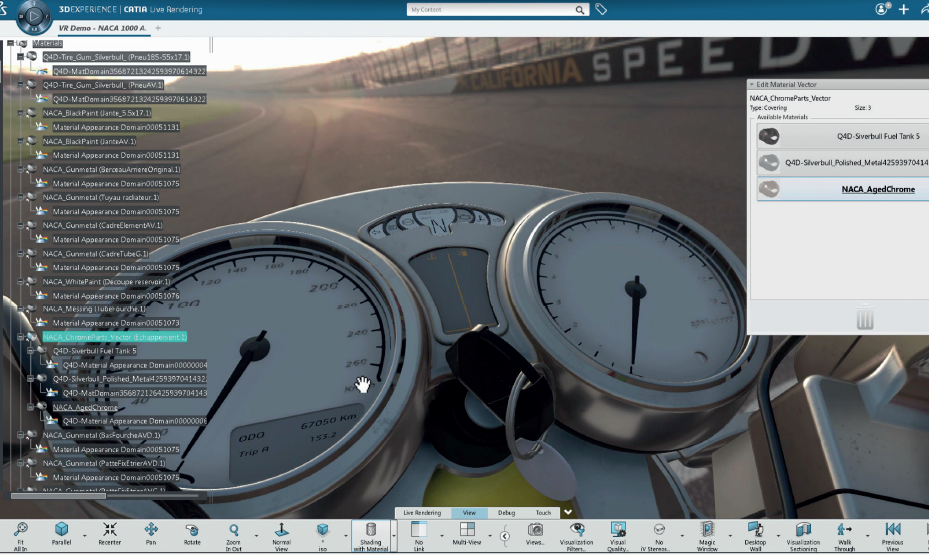Switch to the View tab
Screen dimensions: 929x556
[469, 513]
